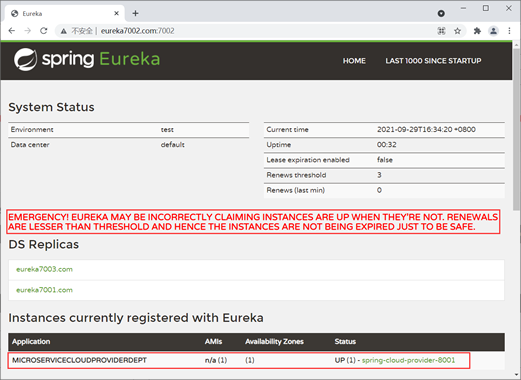Image resolution: width=521 pixels, height=380 pixels.
Task: Click the not-secure warning icon
Action: coord(64,31)
